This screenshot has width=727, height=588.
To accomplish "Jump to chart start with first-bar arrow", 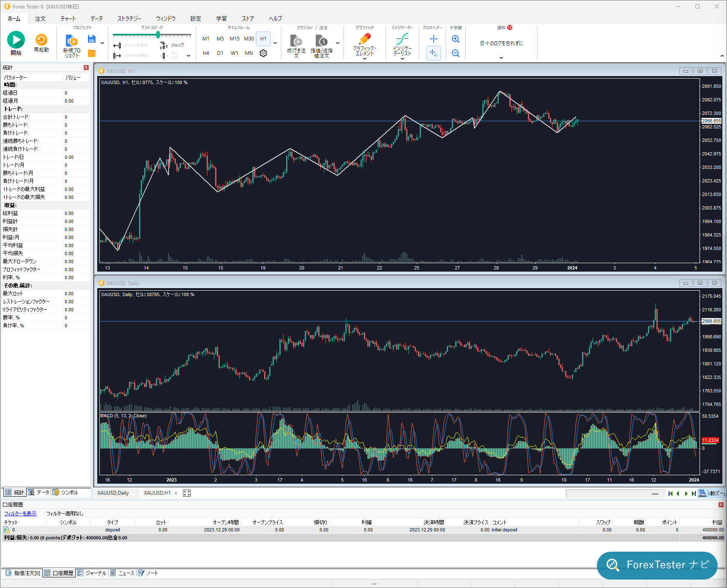I will pos(670,493).
